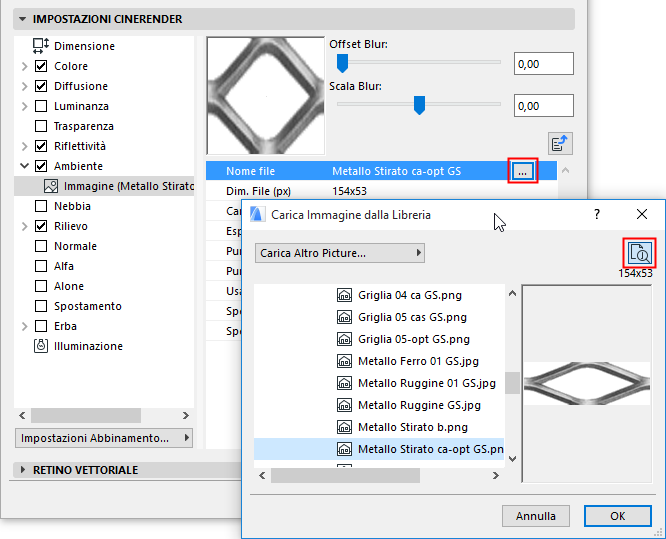This screenshot has width=666, height=539.
Task: Click file list scroll up arrow
Action: click(x=513, y=293)
